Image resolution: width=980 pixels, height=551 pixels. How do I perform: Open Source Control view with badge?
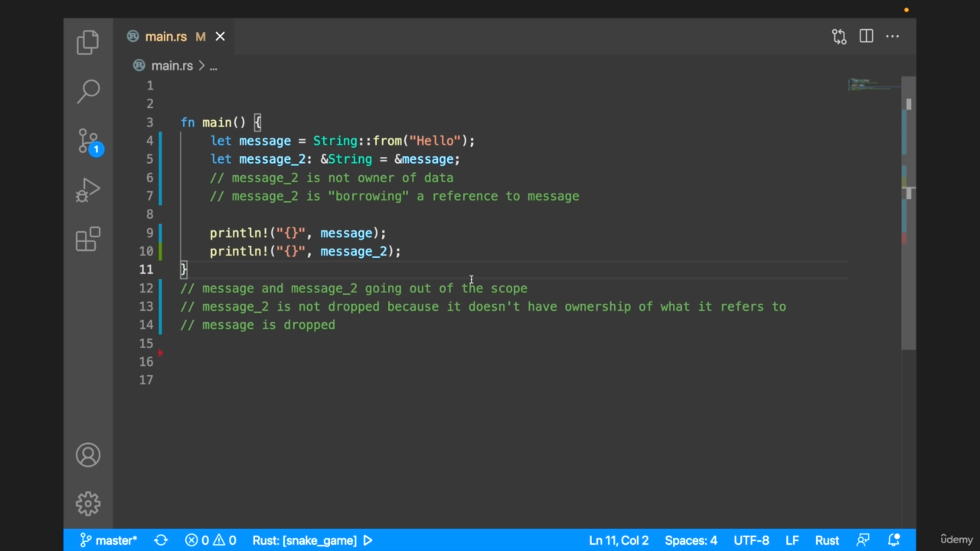pos(88,141)
